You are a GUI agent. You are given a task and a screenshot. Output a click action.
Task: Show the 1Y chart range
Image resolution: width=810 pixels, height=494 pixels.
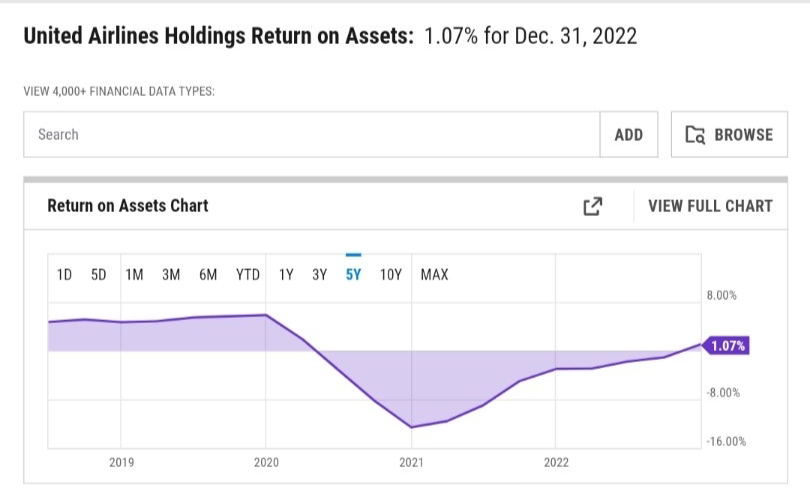286,275
